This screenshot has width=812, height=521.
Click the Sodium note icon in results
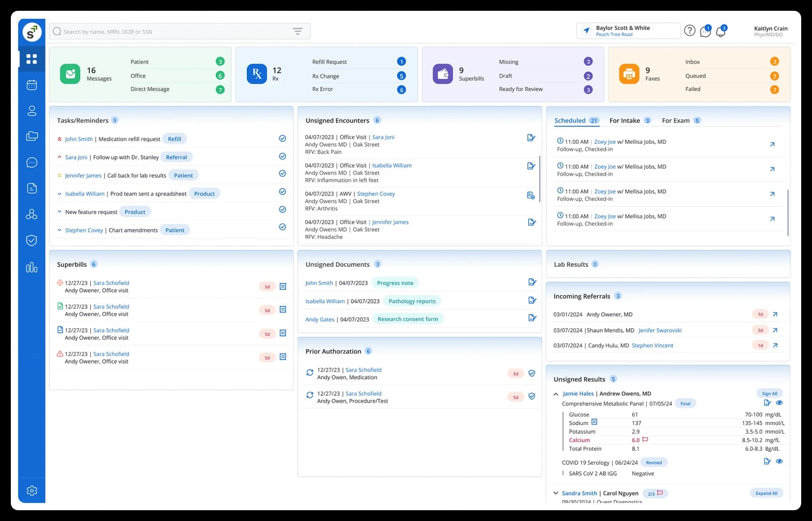[x=594, y=422]
